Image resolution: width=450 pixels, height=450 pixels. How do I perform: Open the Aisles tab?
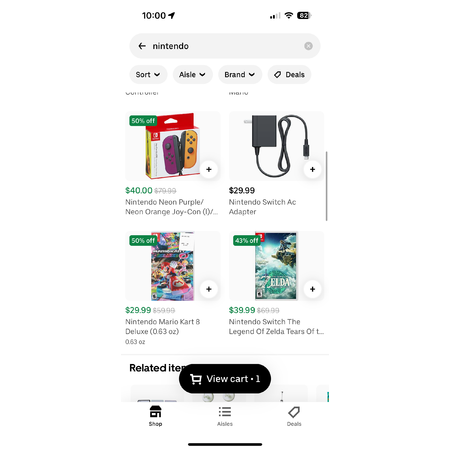[225, 416]
